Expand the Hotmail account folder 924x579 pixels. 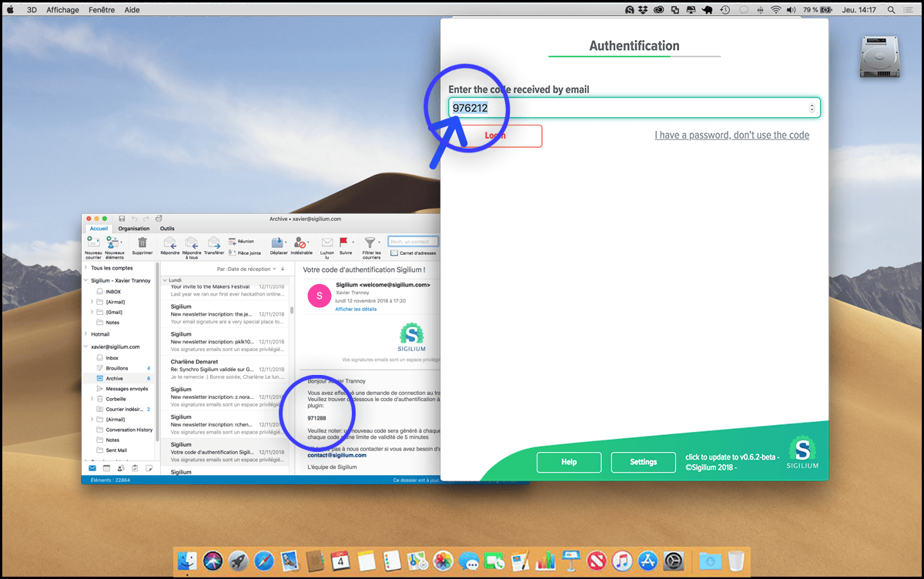pos(86,334)
